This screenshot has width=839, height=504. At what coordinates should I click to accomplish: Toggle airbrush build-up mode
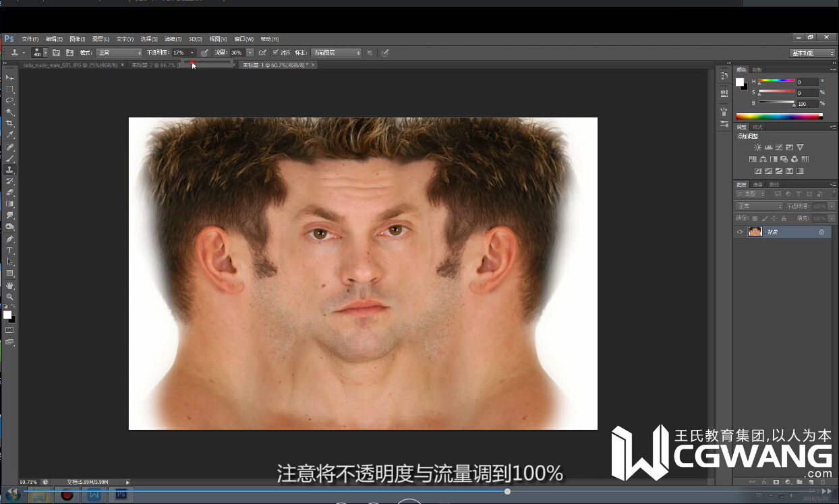pyautogui.click(x=262, y=53)
